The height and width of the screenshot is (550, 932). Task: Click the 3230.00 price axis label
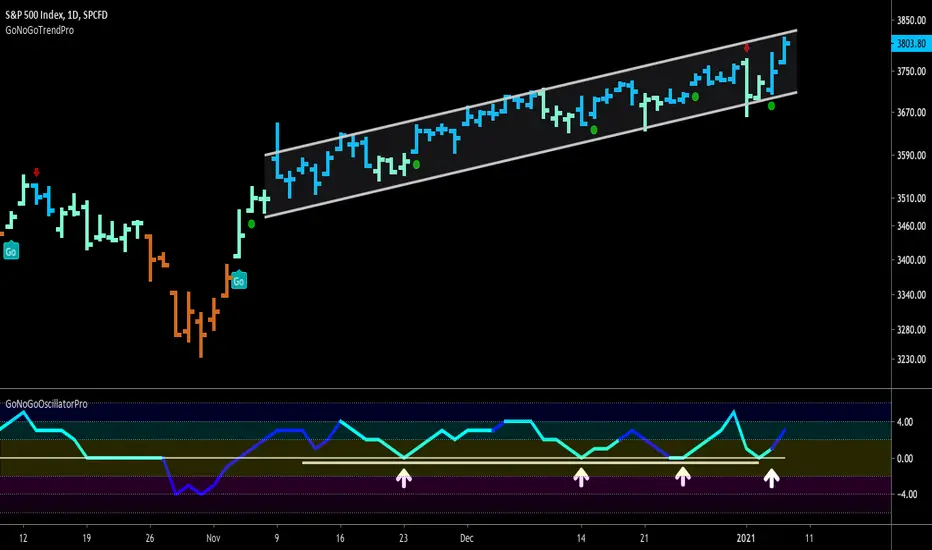911,359
